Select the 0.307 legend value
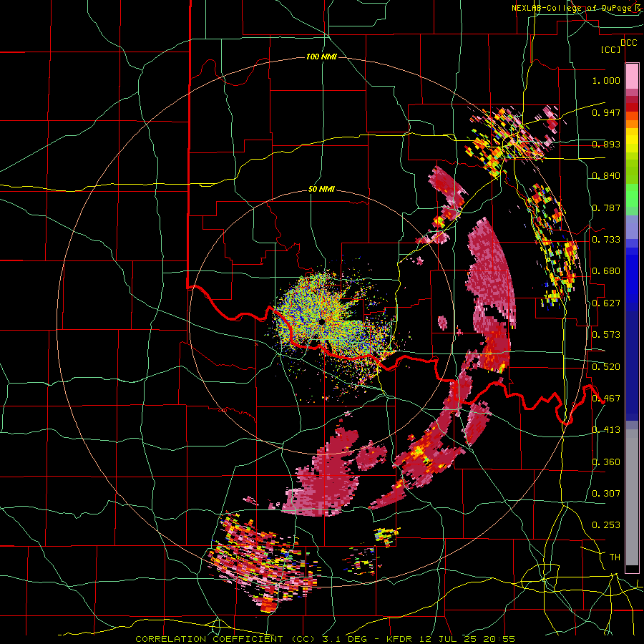This screenshot has width=644, height=644. tap(606, 494)
